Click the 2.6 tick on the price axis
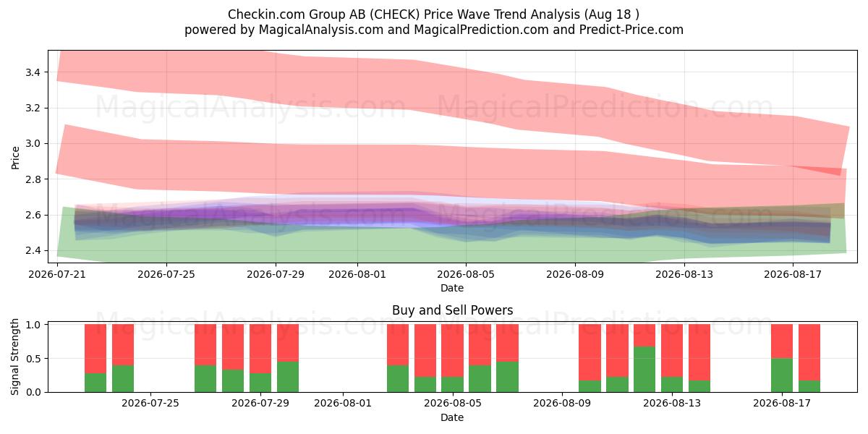 [x=34, y=216]
